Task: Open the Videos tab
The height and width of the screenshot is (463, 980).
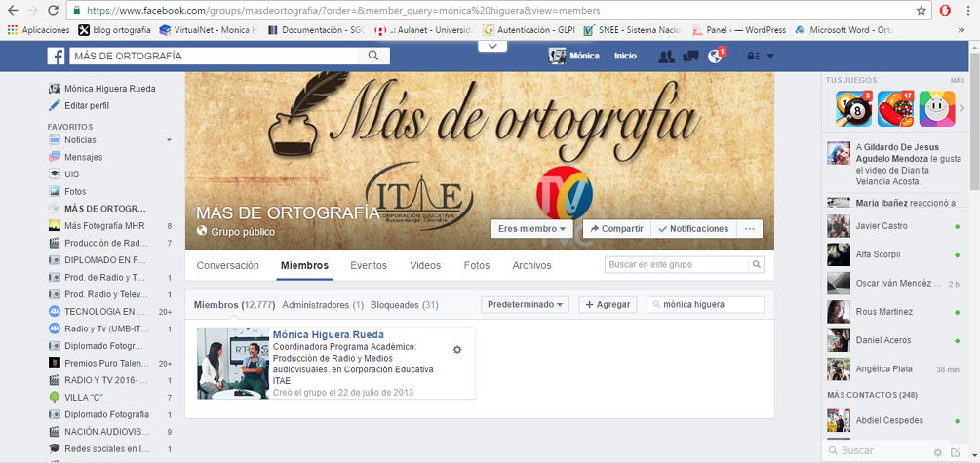Action: 425,265
